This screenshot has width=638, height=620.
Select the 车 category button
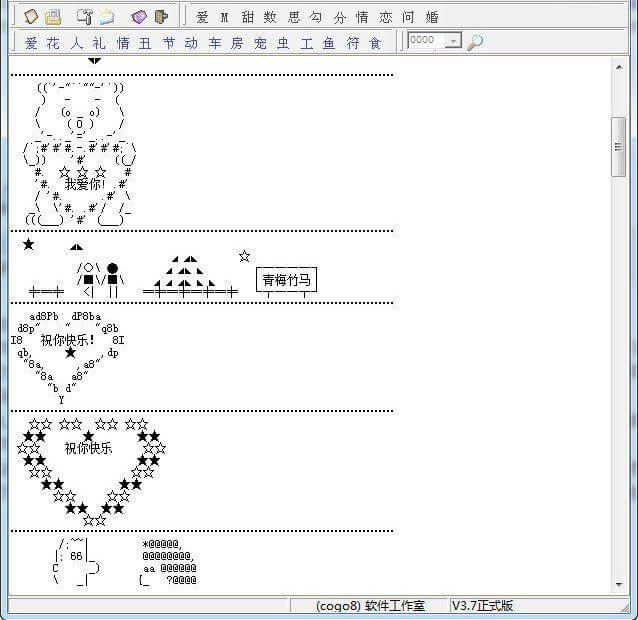tap(214, 43)
